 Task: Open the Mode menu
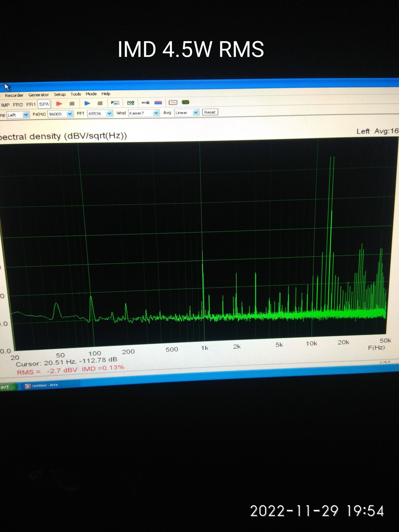coord(91,94)
